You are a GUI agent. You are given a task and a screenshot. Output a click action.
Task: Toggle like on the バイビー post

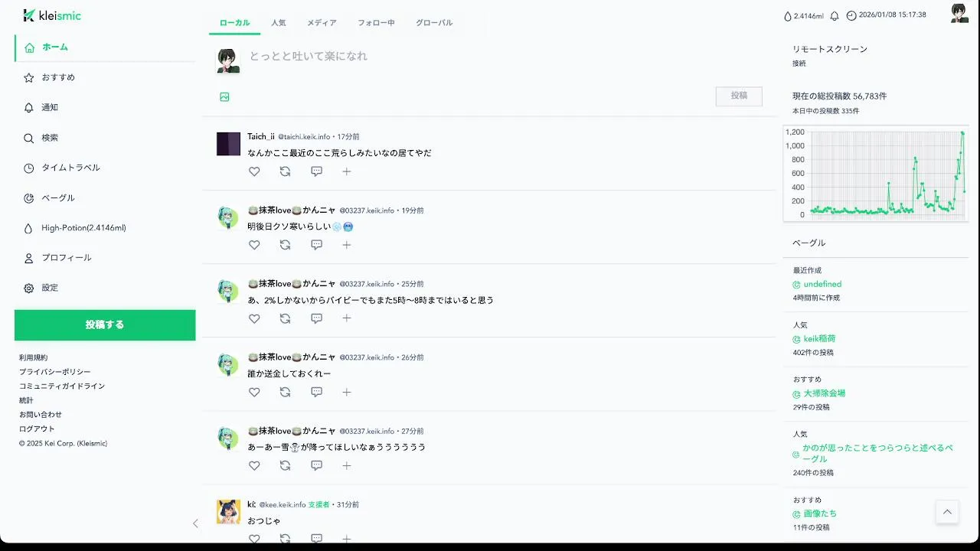pyautogui.click(x=254, y=318)
